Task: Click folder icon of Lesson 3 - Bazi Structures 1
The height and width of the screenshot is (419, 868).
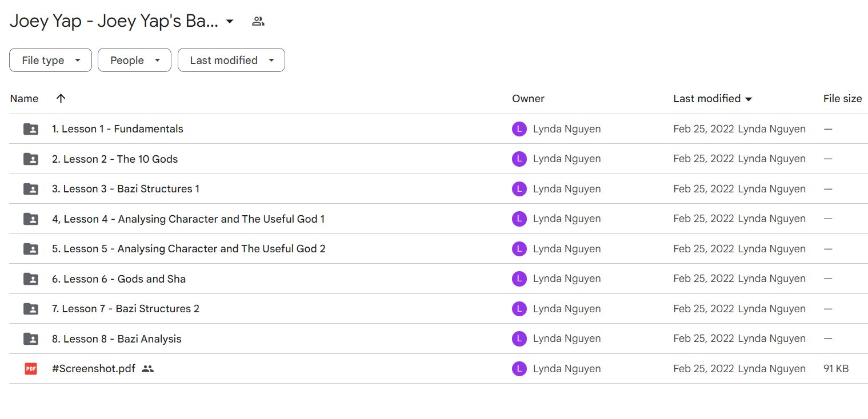Action: click(x=31, y=189)
